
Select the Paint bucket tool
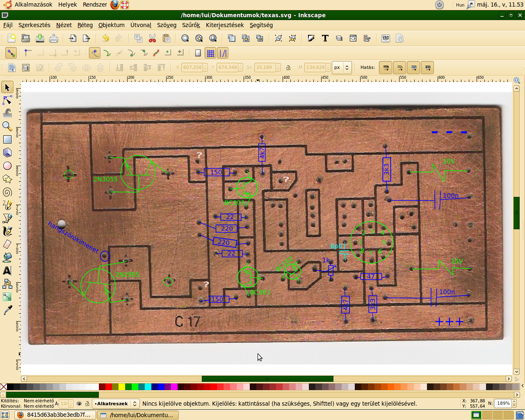(x=7, y=258)
